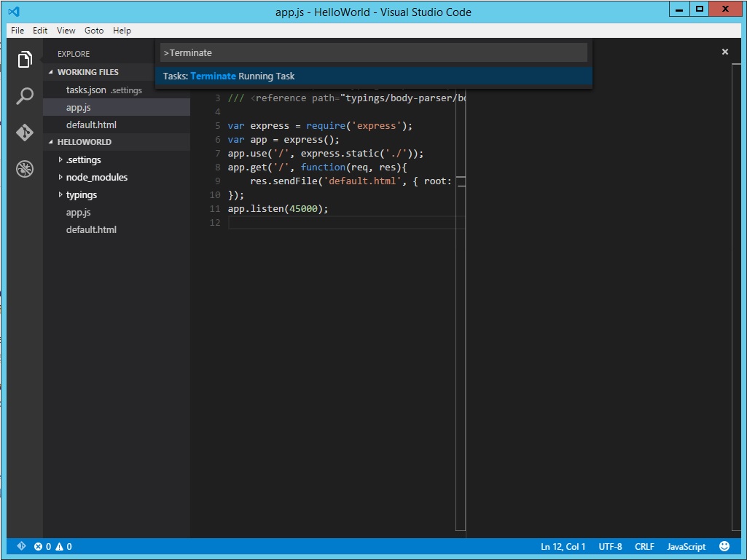Open the View menu
Screen dimensions: 747x560
pos(66,31)
